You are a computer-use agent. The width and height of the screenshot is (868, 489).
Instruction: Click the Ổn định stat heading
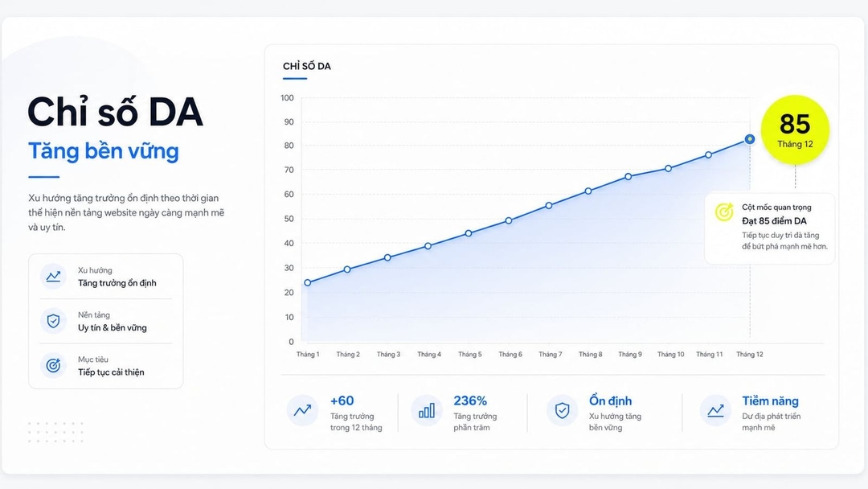[610, 401]
